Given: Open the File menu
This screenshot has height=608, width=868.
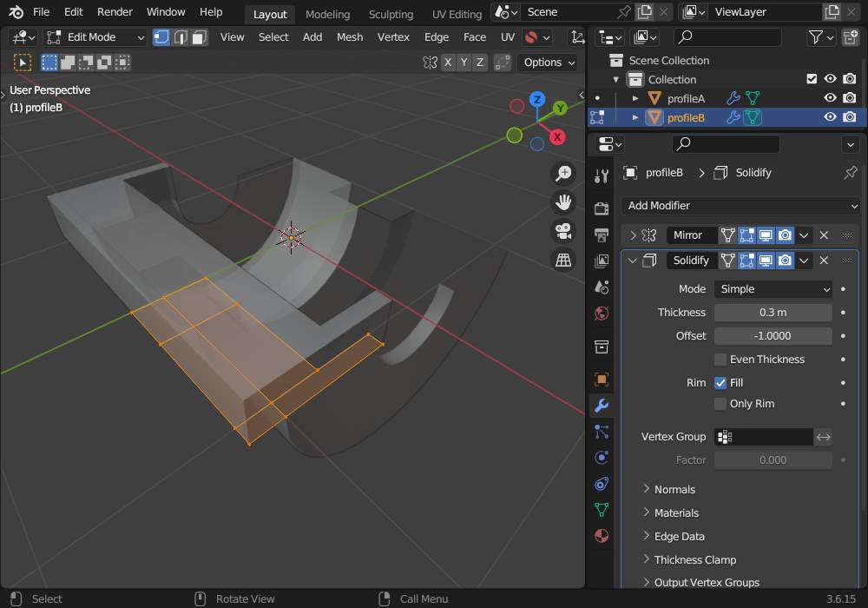Looking at the screenshot, I should coord(41,11).
